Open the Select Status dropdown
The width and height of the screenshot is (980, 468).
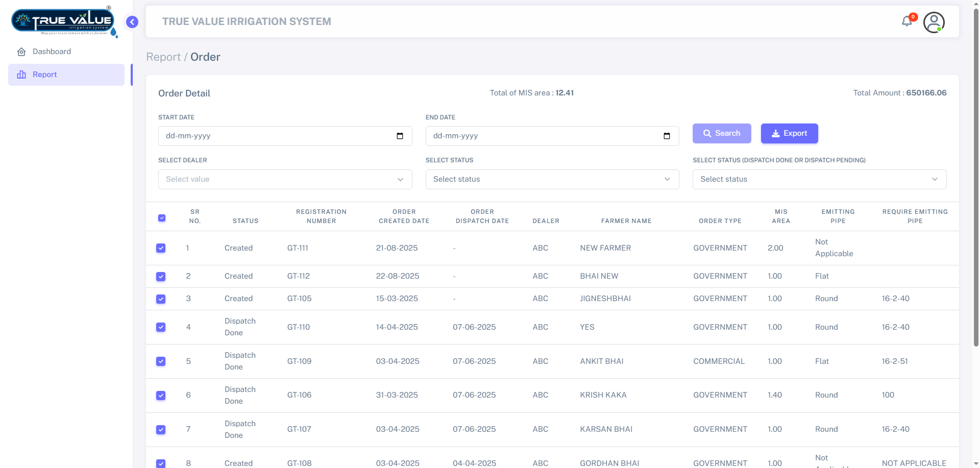[x=552, y=180]
